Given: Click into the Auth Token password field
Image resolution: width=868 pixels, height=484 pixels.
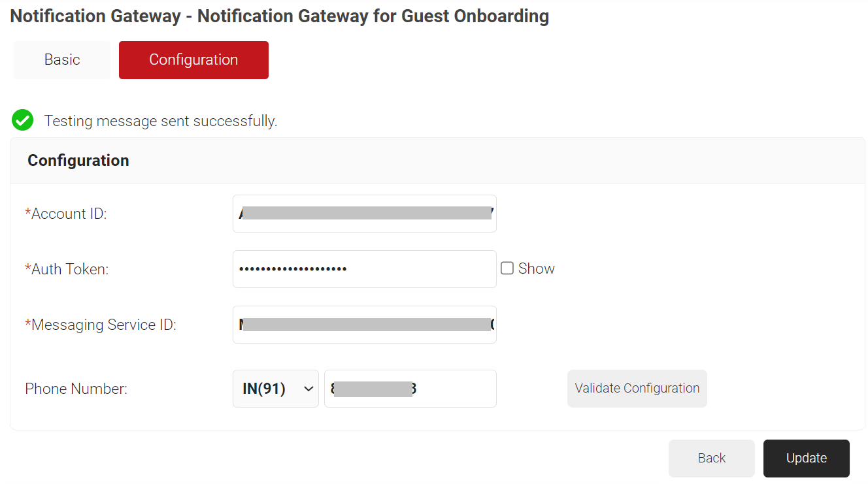Looking at the screenshot, I should click(364, 269).
